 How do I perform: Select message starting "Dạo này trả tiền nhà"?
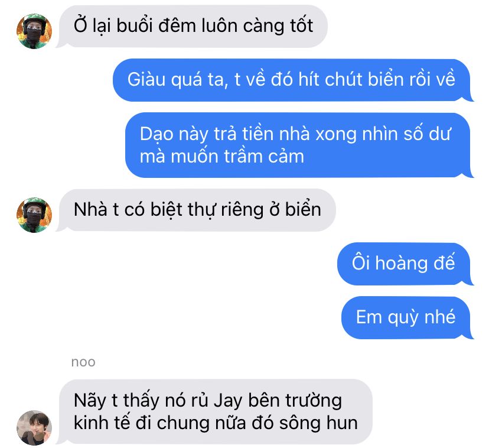[x=299, y=145]
